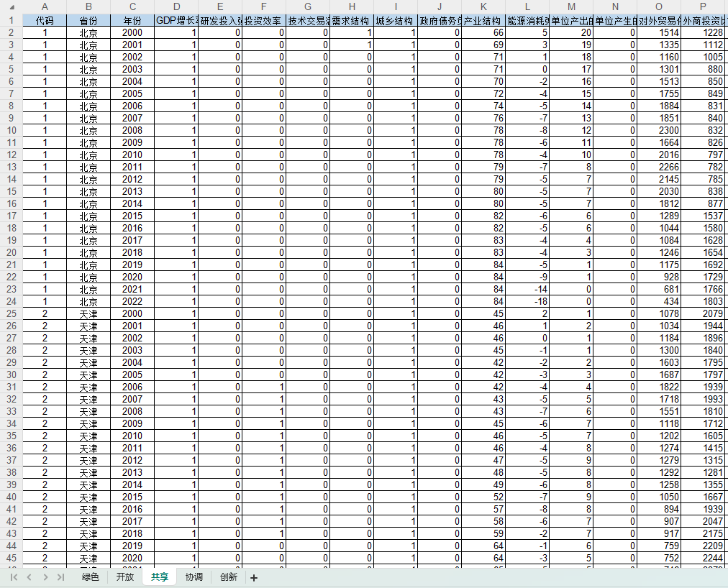This screenshot has height=588, width=728.
Task: Click the 代码 header cell
Action: [x=45, y=21]
